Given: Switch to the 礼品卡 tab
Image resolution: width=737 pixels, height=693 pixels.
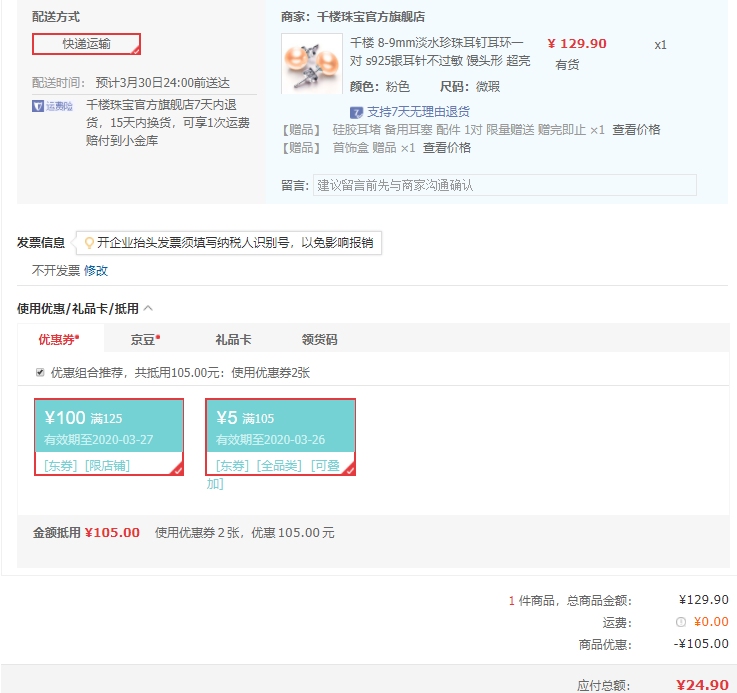Looking at the screenshot, I should coord(233,339).
